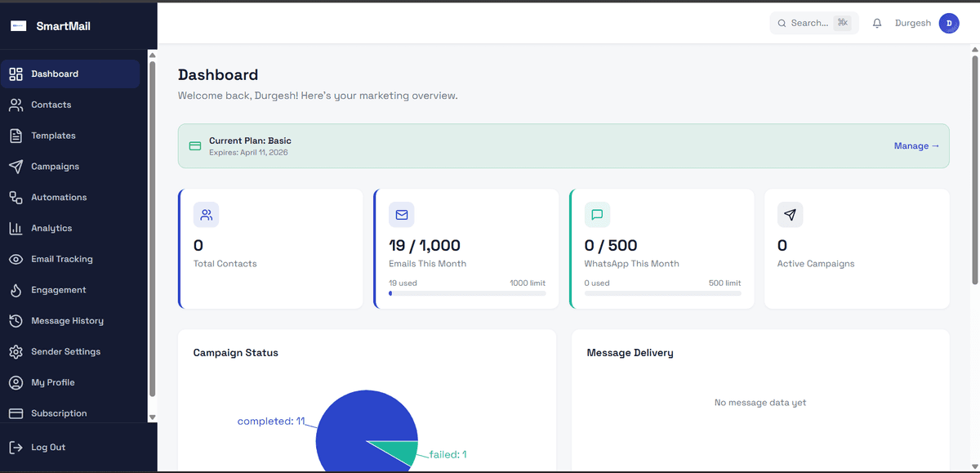Click the Contacts people icon in sidebar
Viewport: 980px width, 473px height.
[16, 105]
